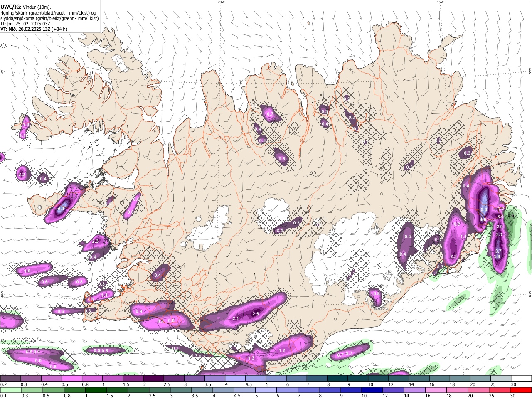
Task: Click the 5.6 snowfall peak value in the east
Action: (484, 210)
